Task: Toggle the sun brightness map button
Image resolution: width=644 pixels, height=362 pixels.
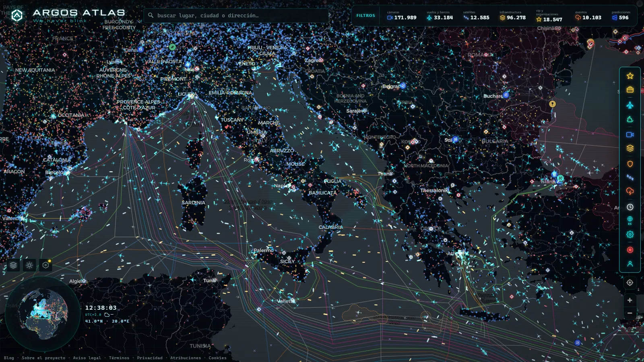Action: [29, 265]
